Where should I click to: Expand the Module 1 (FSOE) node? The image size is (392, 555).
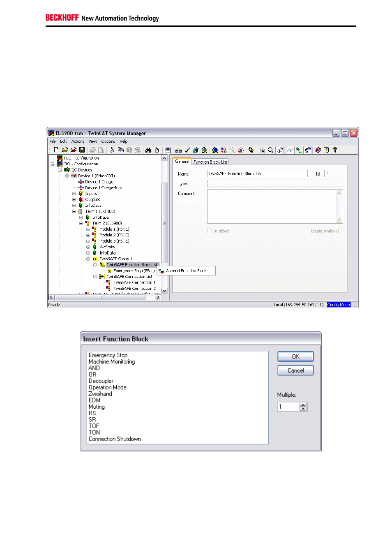(88, 229)
